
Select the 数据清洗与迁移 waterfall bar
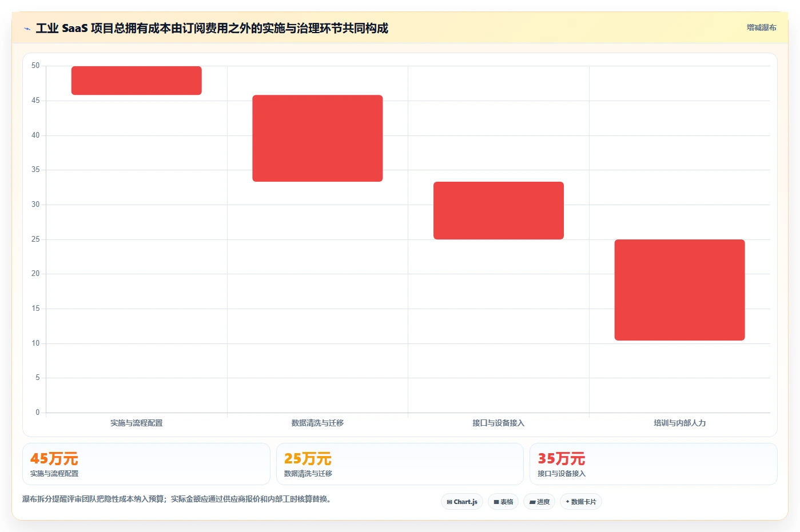(x=317, y=138)
